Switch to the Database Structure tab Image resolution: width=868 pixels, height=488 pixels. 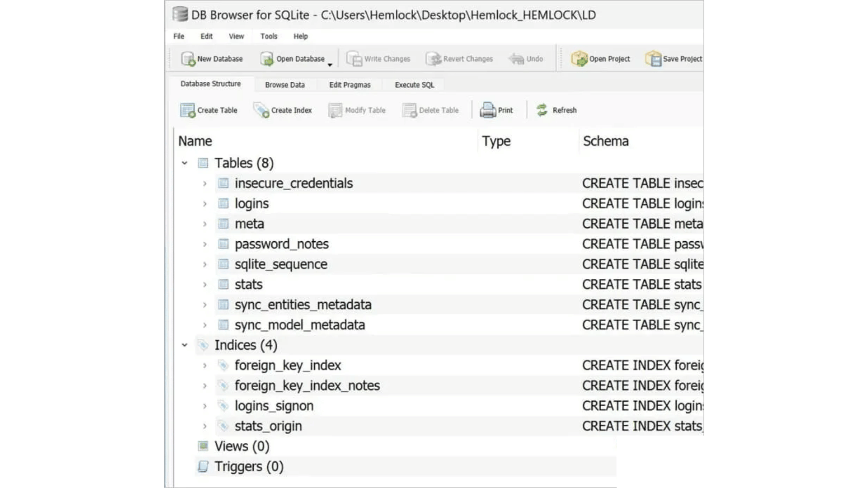click(211, 84)
